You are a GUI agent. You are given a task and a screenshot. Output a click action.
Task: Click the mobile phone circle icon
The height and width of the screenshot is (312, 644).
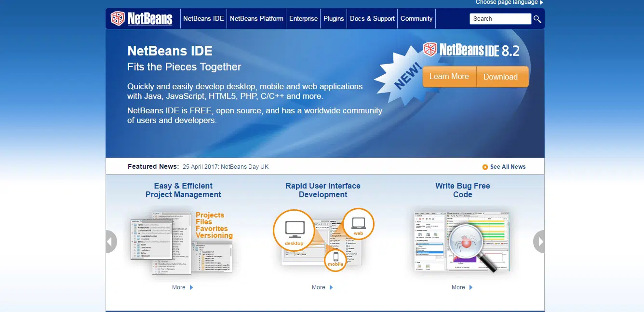[335, 260]
